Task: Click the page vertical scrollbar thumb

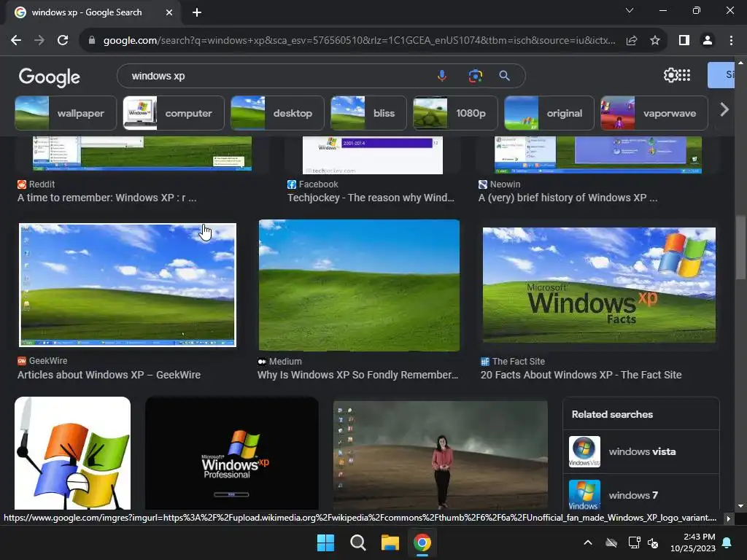Action: tap(740, 248)
